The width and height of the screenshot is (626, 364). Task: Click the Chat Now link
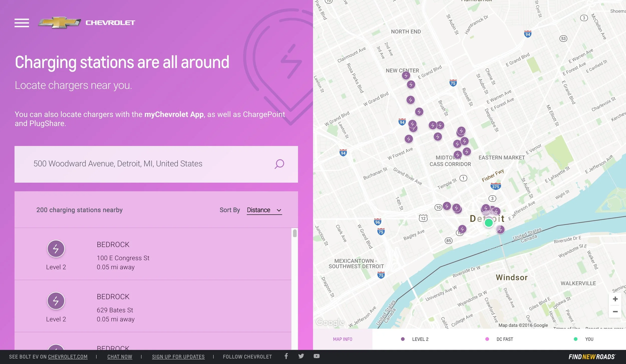120,357
